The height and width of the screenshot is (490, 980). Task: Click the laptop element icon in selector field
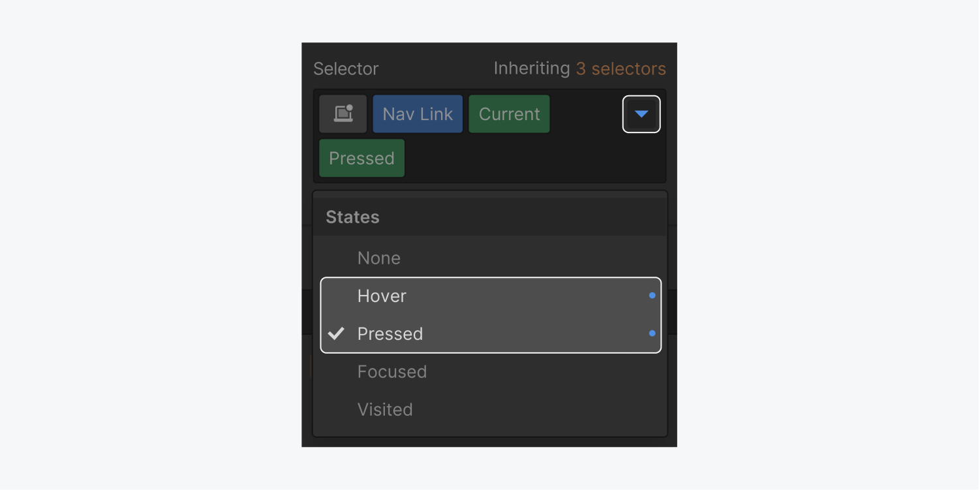point(343,114)
